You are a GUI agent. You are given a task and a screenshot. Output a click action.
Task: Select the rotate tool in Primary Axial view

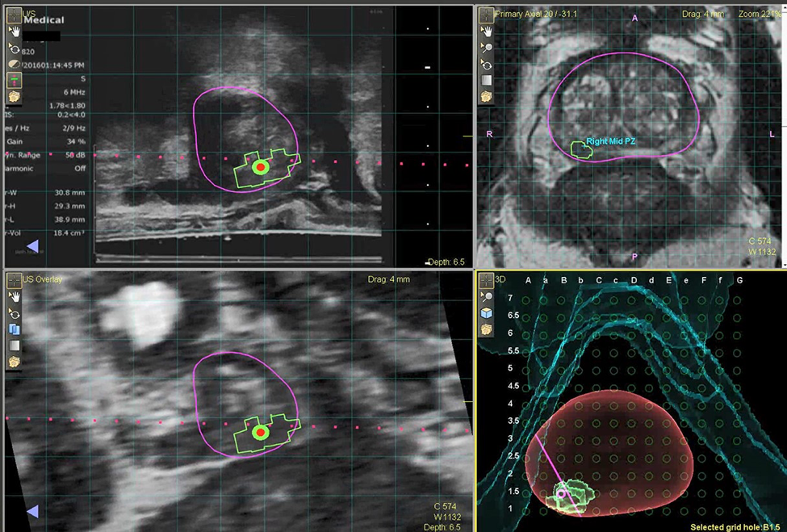point(486,64)
